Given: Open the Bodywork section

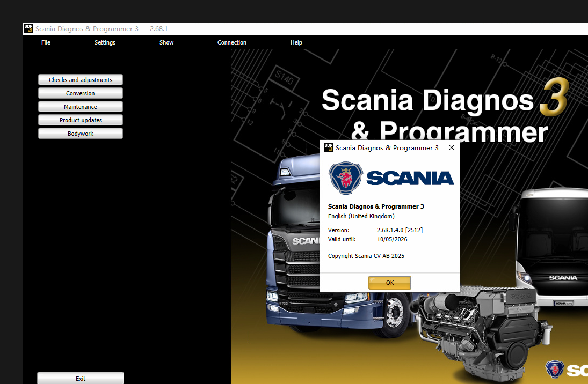Looking at the screenshot, I should [81, 134].
